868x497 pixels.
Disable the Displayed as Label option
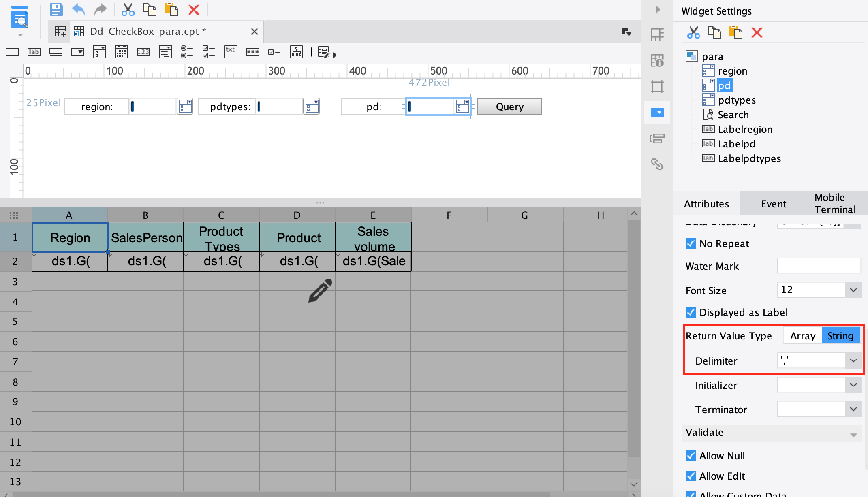pos(691,312)
